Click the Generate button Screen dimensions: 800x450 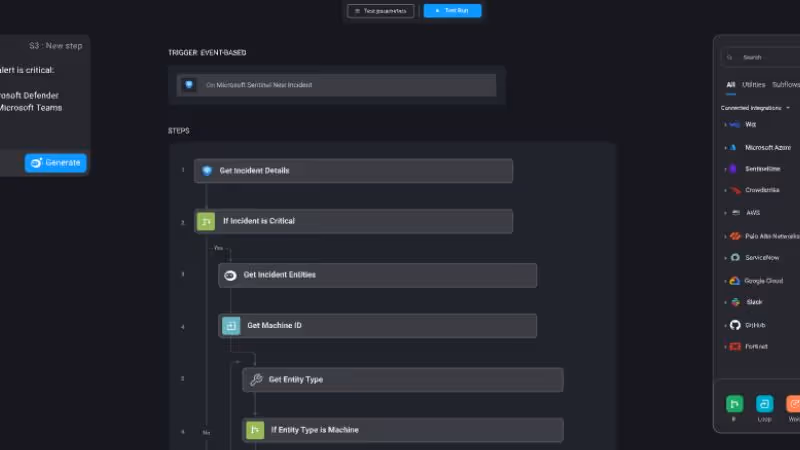[x=56, y=163]
